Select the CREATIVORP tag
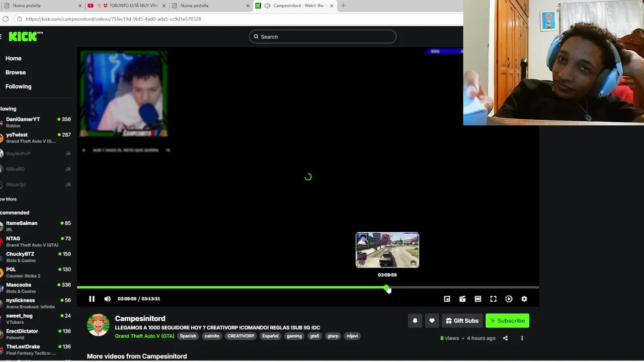644x362 pixels. [241, 336]
